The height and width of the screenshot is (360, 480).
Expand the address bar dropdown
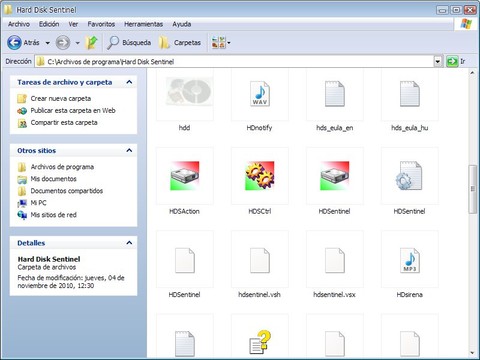[438, 61]
